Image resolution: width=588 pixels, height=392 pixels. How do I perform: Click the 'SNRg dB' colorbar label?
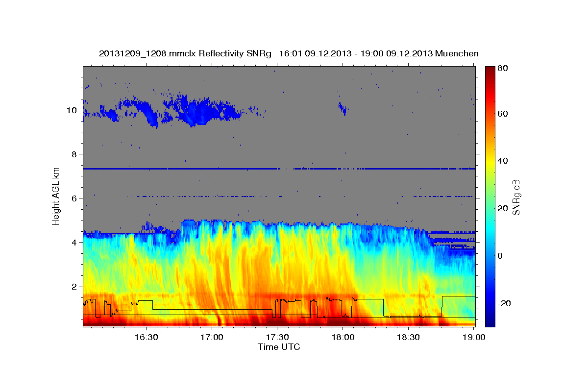point(516,196)
